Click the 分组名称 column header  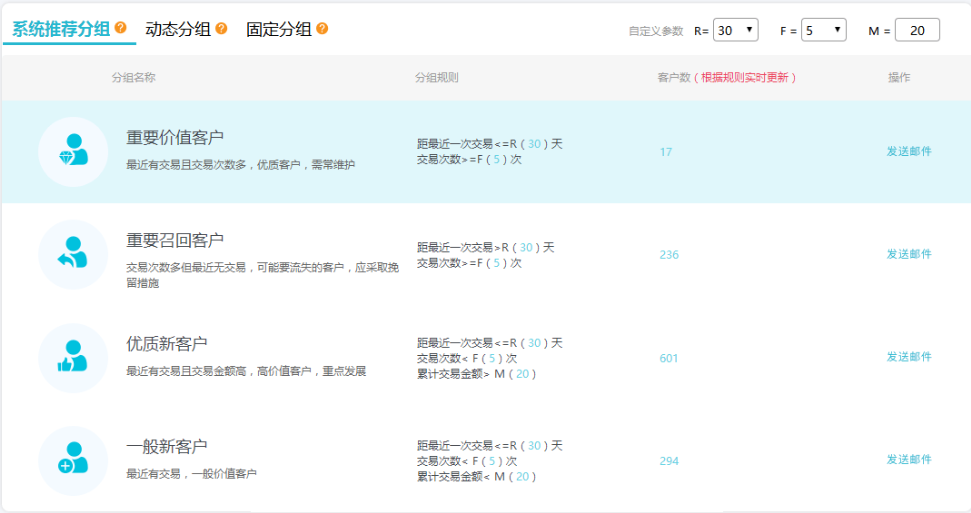[x=133, y=77]
